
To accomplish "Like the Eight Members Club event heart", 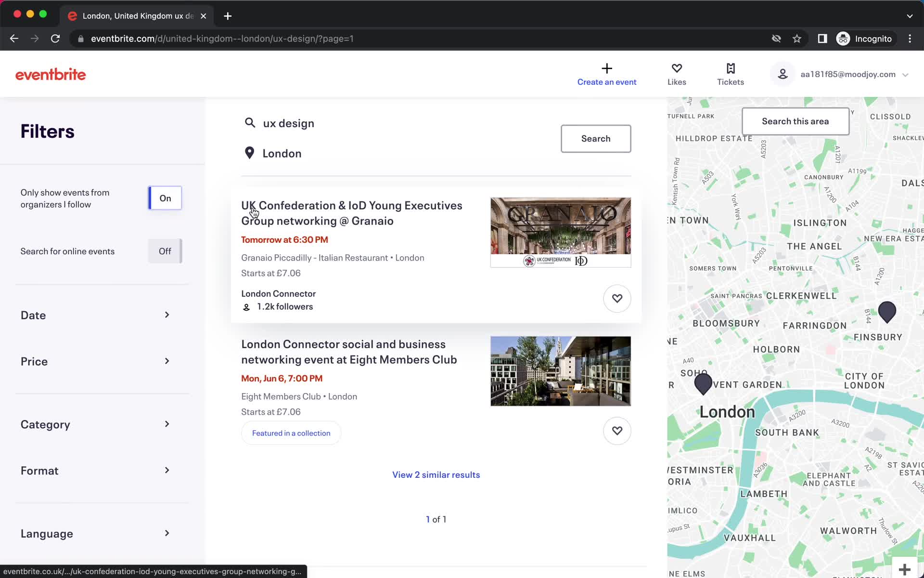I will coord(617,431).
